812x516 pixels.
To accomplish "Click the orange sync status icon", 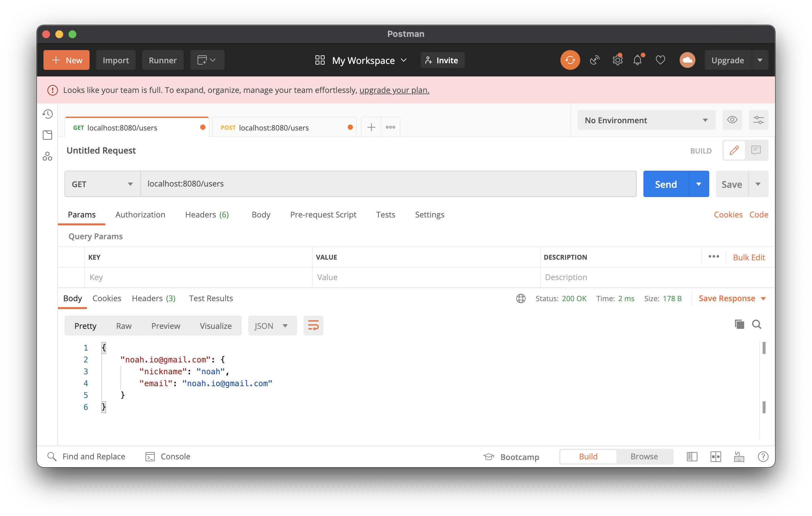I will (570, 60).
